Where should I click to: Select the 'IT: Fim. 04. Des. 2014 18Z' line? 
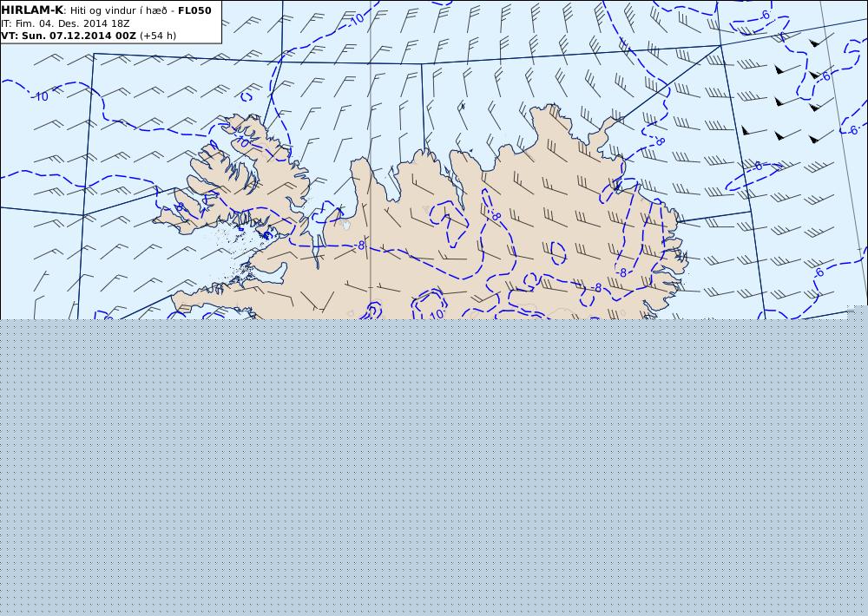[x=65, y=23]
